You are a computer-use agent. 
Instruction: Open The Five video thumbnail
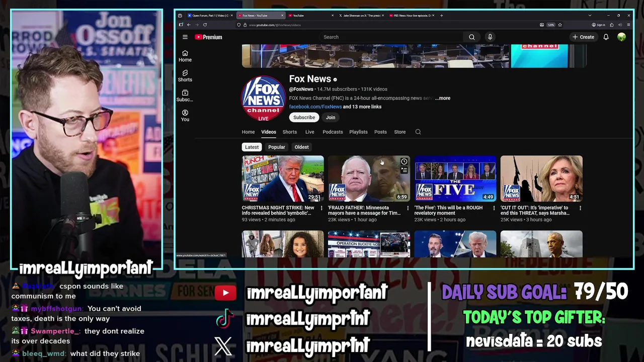tap(455, 178)
